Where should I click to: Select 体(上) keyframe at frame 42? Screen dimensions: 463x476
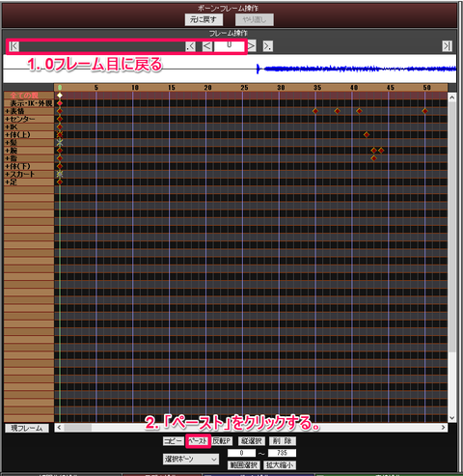(367, 134)
